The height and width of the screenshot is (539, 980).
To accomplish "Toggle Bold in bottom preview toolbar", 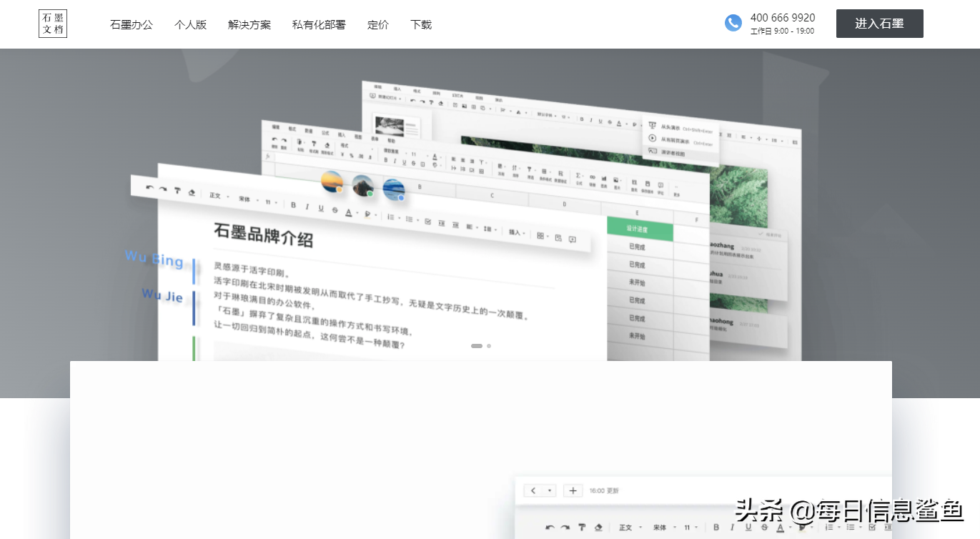I will 716,528.
